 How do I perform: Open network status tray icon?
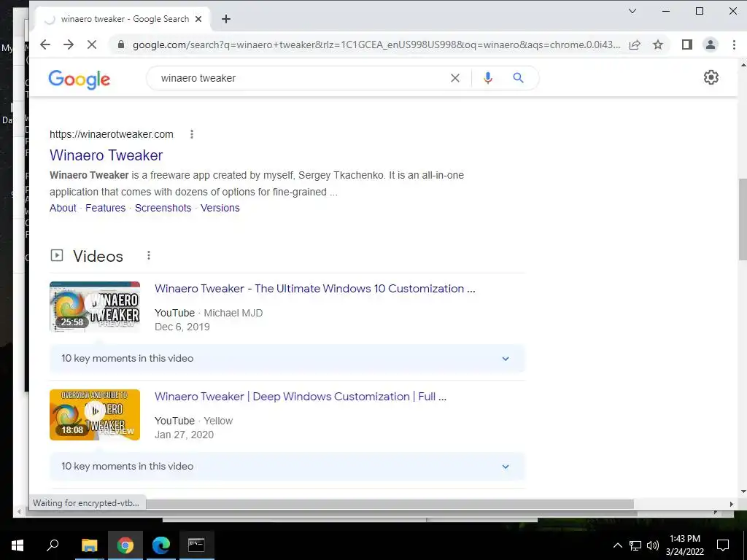click(x=635, y=545)
